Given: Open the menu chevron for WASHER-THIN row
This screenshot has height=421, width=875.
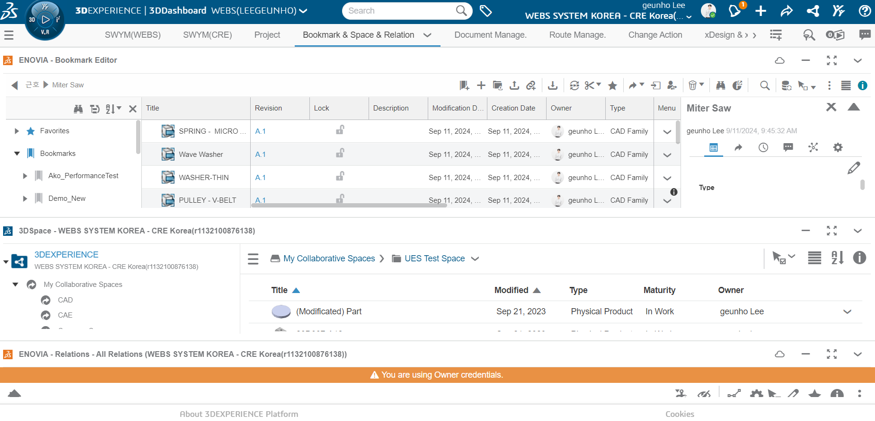Looking at the screenshot, I should point(666,178).
